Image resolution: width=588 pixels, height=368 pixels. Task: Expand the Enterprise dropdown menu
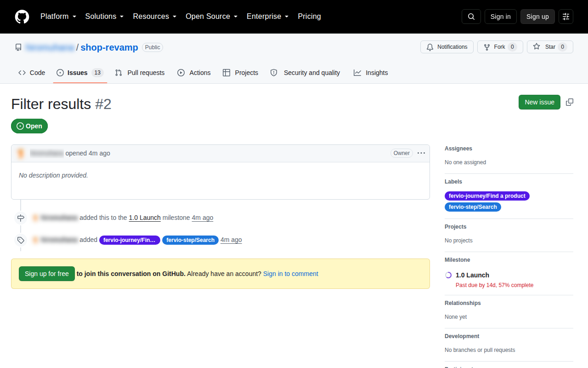pyautogui.click(x=268, y=17)
